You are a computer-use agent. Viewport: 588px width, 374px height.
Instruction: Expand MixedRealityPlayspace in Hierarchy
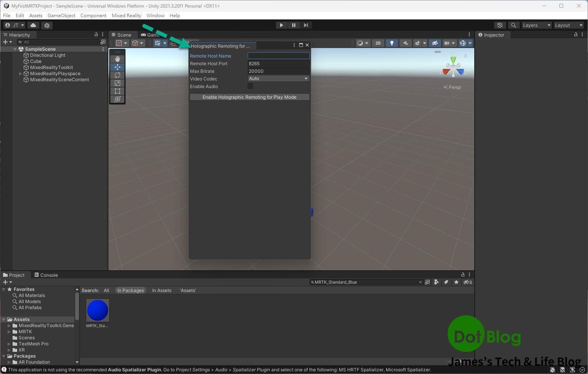click(20, 74)
